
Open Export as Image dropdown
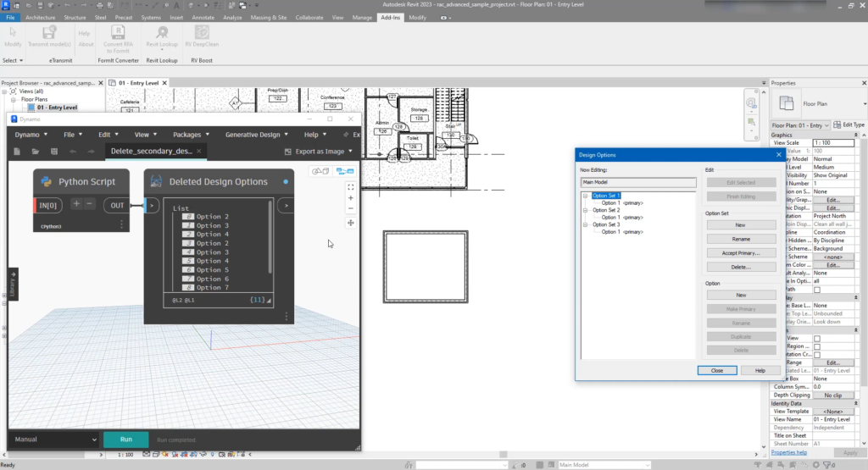click(x=319, y=152)
